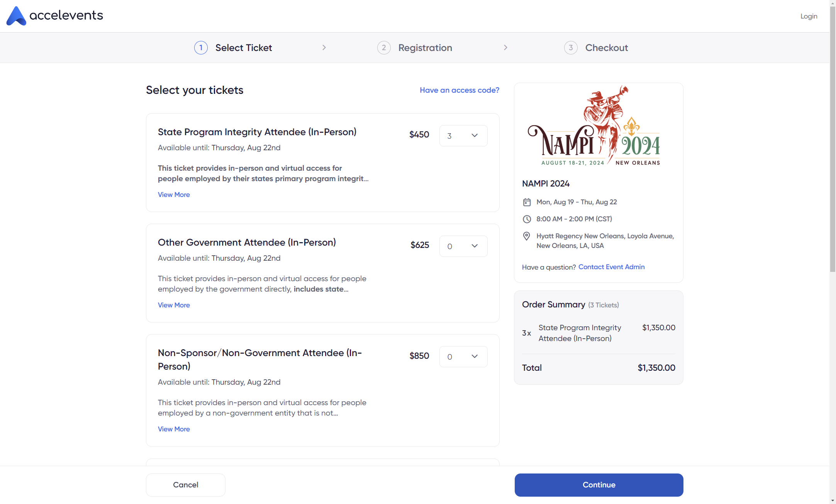Open Other Government Attendee quantity dropdown
The width and height of the screenshot is (836, 504).
463,246
